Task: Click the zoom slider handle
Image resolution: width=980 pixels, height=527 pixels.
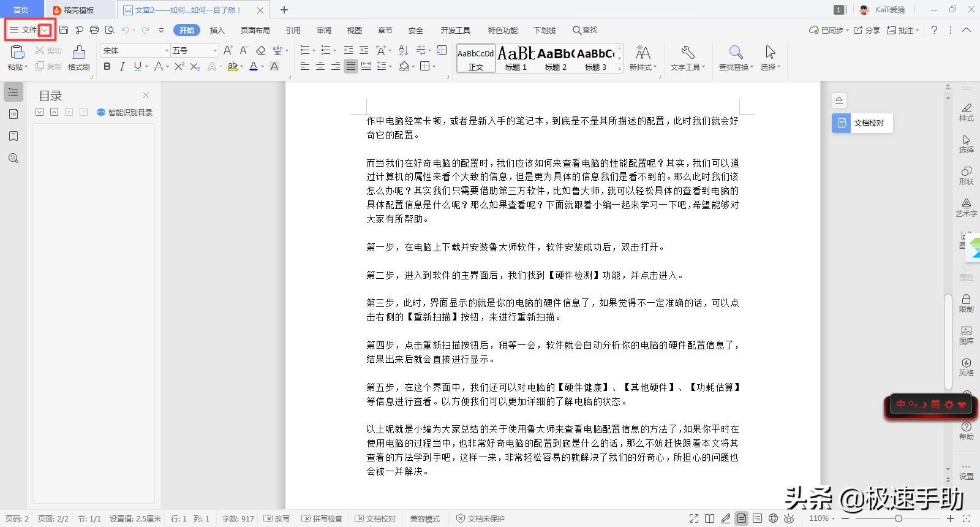Action: point(898,518)
